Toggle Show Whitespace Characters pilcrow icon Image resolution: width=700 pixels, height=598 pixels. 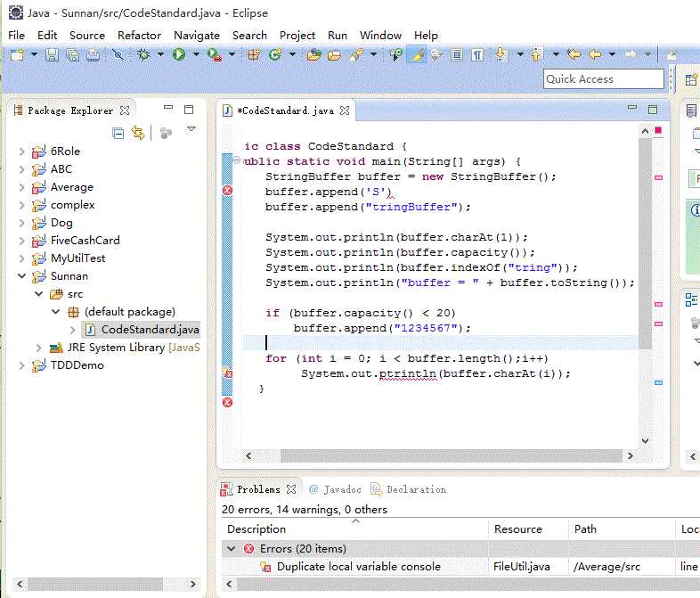[x=477, y=54]
